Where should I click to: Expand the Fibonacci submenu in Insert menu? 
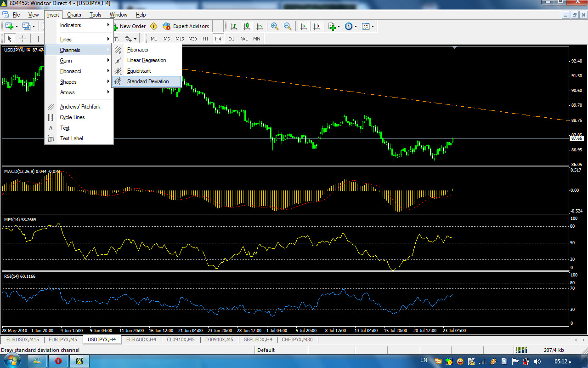(79, 71)
